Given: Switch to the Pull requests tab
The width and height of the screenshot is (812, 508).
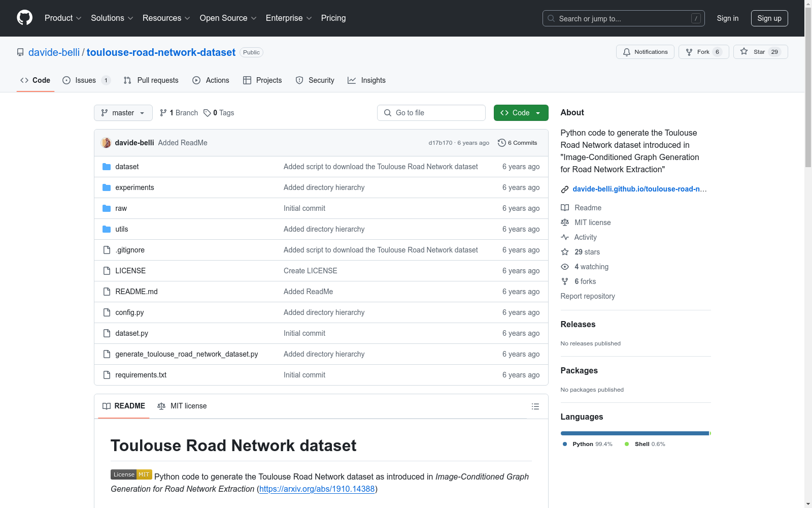Looking at the screenshot, I should point(151,80).
